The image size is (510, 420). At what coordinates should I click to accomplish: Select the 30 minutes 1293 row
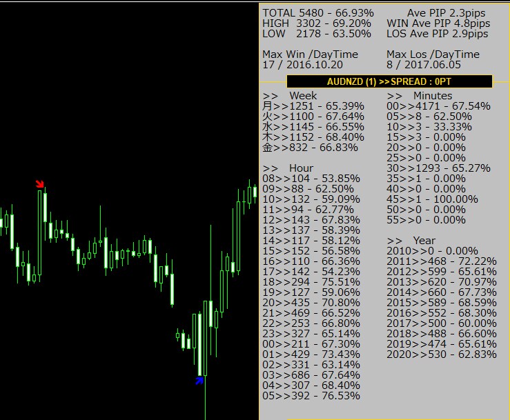pyautogui.click(x=438, y=168)
